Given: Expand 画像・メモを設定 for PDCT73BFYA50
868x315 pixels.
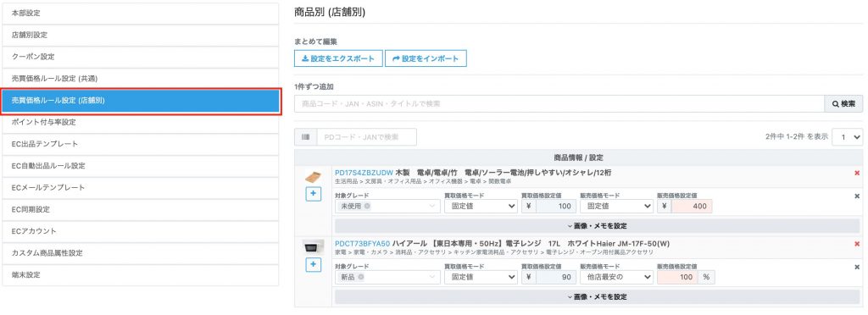Looking at the screenshot, I should [598, 296].
